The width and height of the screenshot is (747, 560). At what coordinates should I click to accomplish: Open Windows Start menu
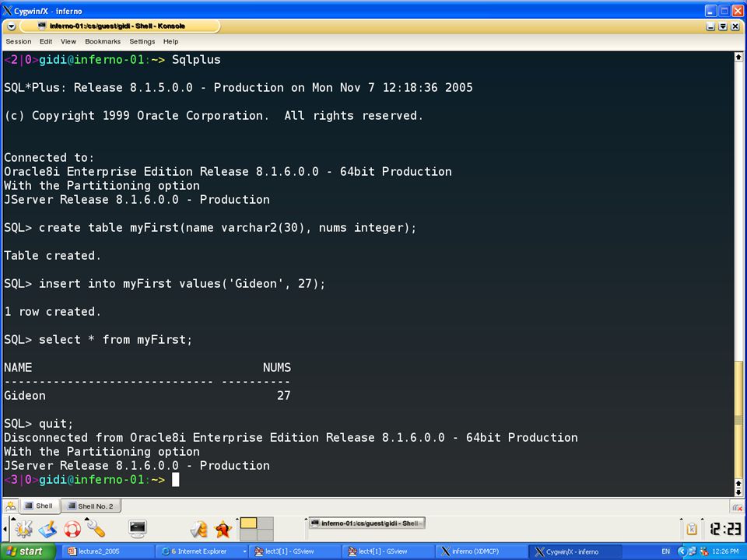28,551
